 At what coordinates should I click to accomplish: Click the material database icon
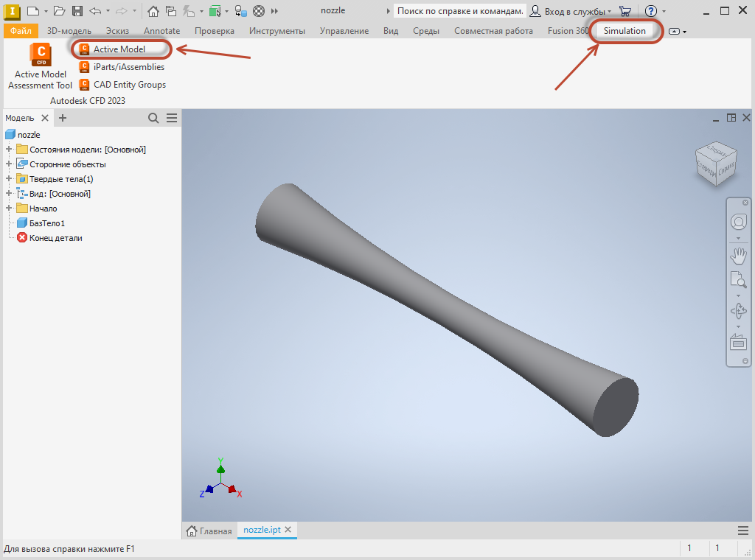pyautogui.click(x=241, y=10)
